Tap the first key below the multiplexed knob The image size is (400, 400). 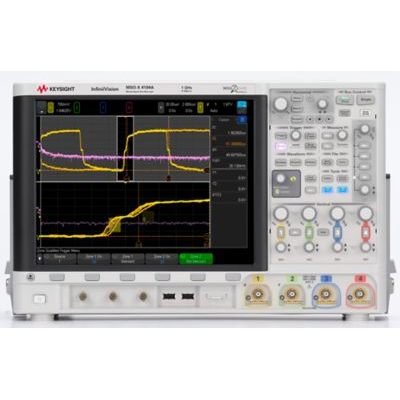[364, 146]
